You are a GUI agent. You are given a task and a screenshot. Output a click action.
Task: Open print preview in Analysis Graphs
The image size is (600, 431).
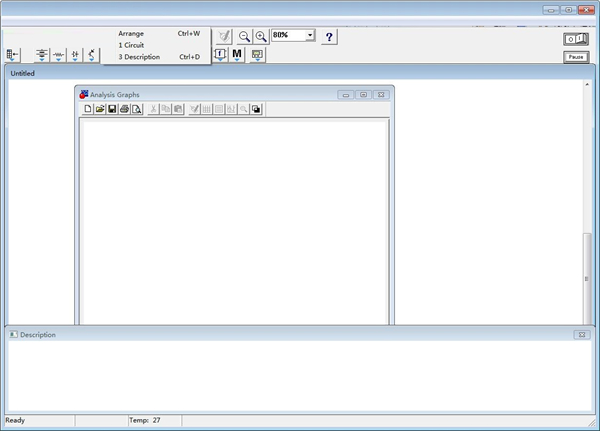coord(137,109)
